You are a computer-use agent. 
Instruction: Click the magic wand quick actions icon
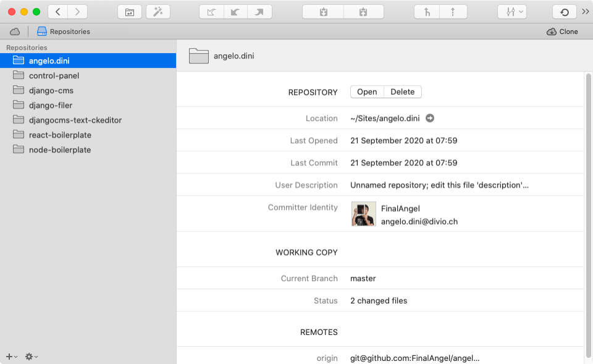[x=158, y=12]
